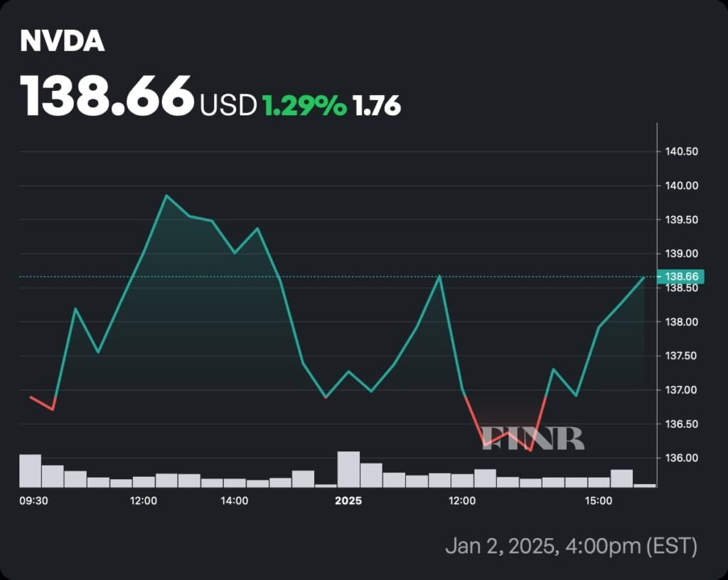Select the 140.00 price axis label
The height and width of the screenshot is (580, 728).
pos(681,186)
